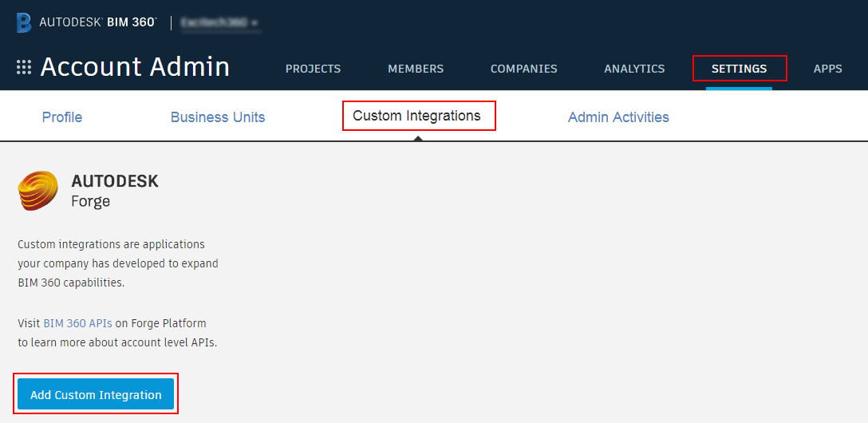Open the module switcher grid icon
Viewport: 868px width, 423px height.
click(x=24, y=68)
